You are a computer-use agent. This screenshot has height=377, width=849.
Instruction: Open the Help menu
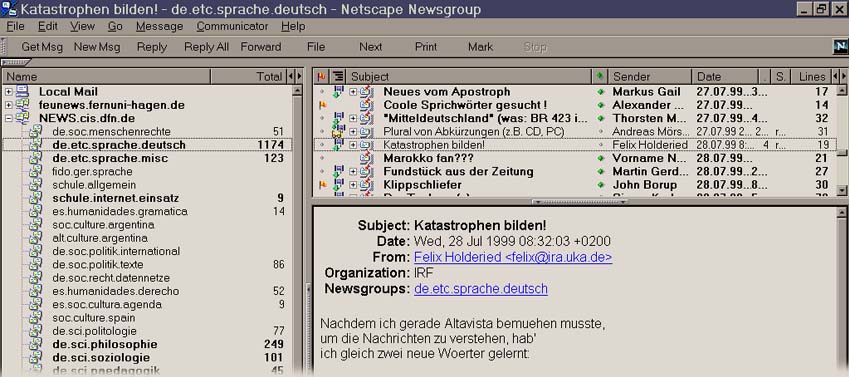click(293, 26)
